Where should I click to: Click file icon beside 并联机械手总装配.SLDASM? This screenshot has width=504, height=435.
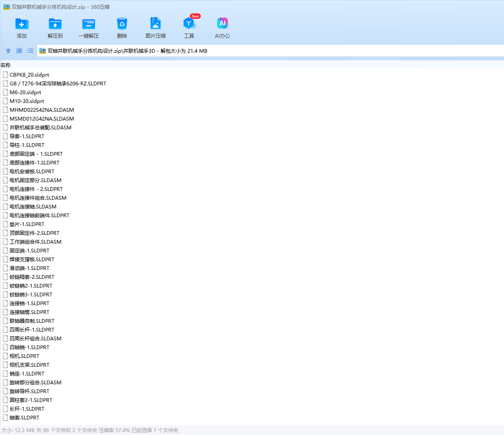pos(5,127)
